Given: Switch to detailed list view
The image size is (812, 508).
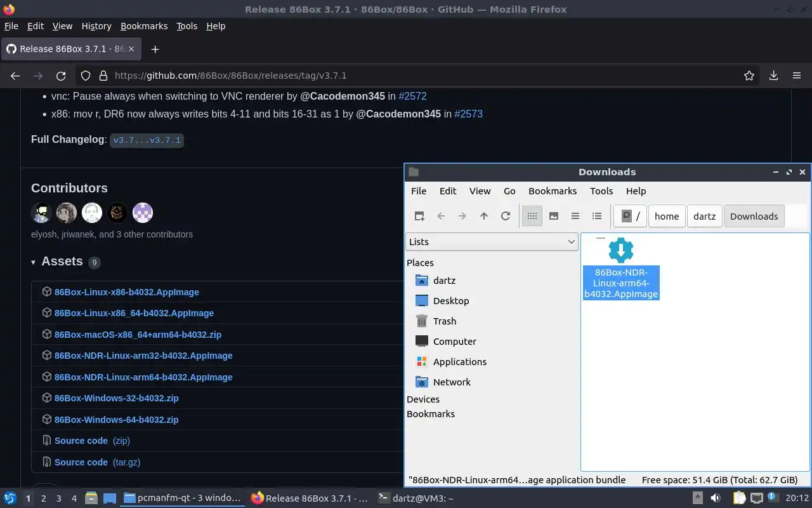Looking at the screenshot, I should [x=597, y=216].
